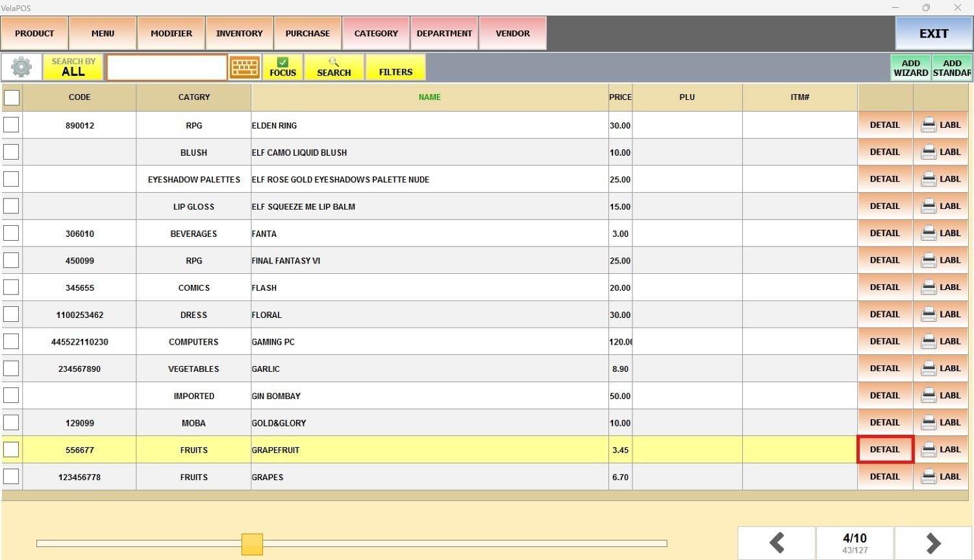The height and width of the screenshot is (560, 974).
Task: Click the page slider thumb
Action: coord(252,544)
